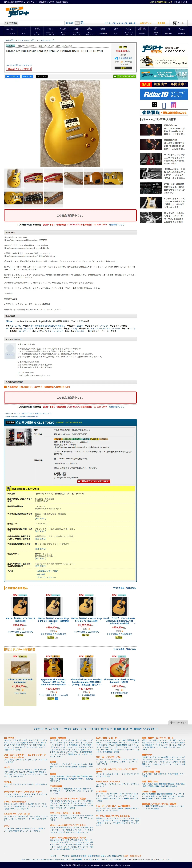Image resolution: width=192 pixels, height=868 pixels.
Task: Click エレクトリックギター in the breadcrumb
Action: [27, 40]
